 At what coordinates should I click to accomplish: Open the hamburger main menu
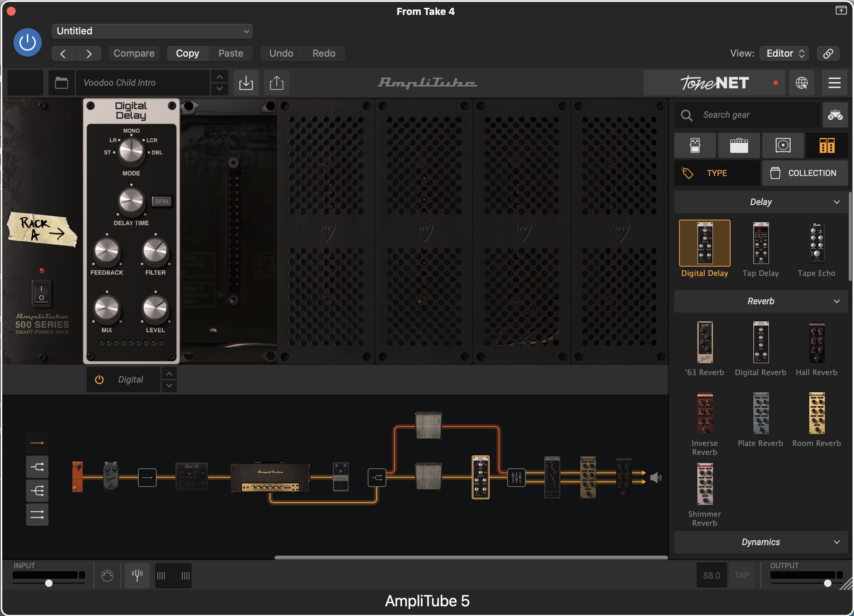click(x=835, y=82)
